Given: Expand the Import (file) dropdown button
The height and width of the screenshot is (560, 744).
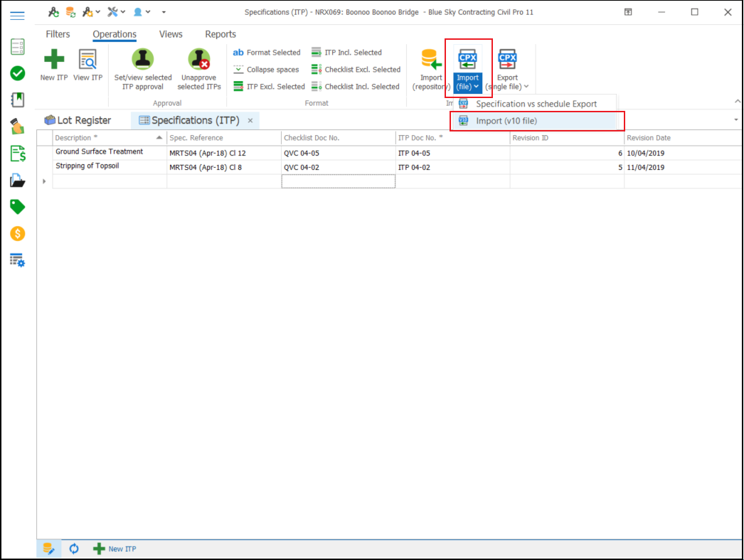Looking at the screenshot, I should click(x=468, y=86).
